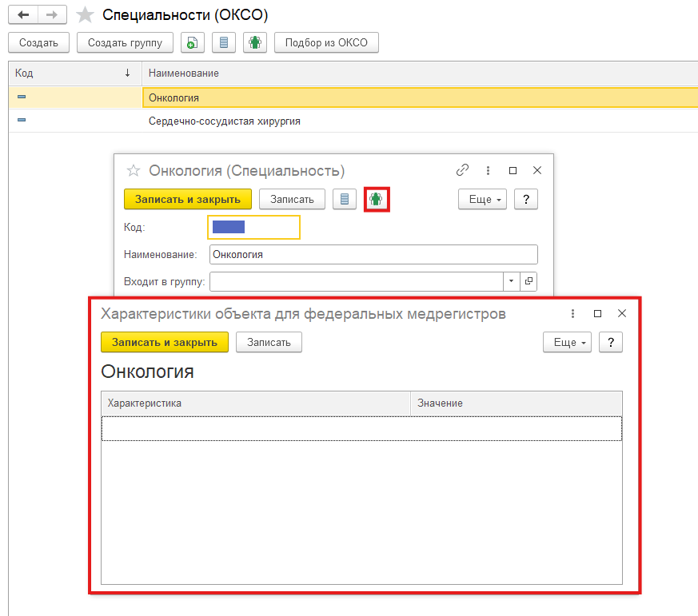This screenshot has width=698, height=616.
Task: Click row marker icon beside Сердечно-сосудистая хирургия
Action: pyautogui.click(x=22, y=120)
